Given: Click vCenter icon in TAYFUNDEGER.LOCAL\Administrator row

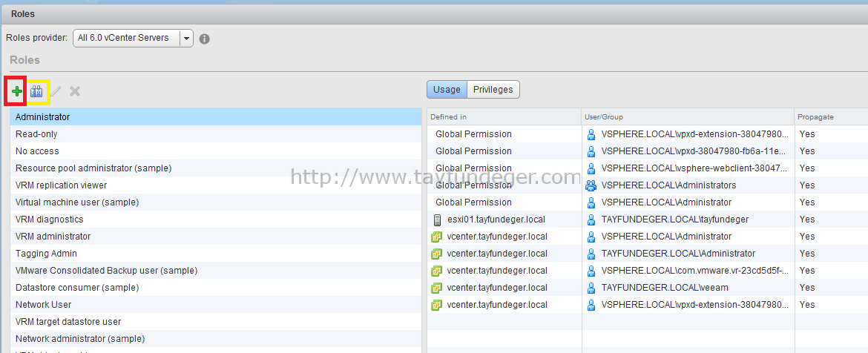Looking at the screenshot, I should (437, 254).
